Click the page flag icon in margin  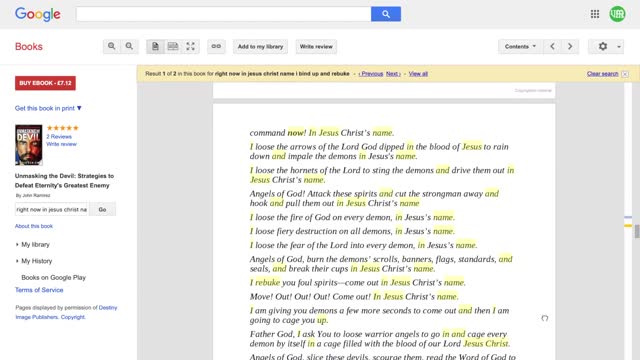[x=544, y=318]
